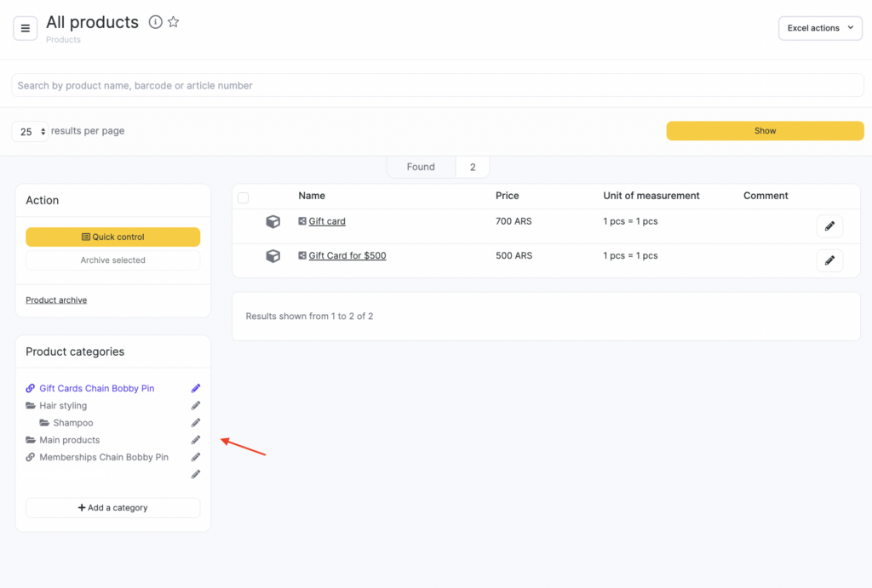Open the hamburger navigation menu

26,28
